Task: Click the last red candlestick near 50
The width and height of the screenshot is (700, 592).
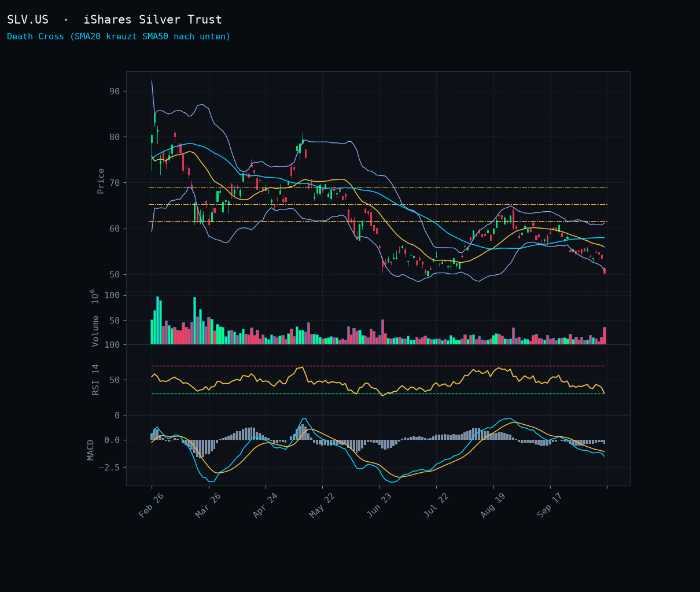Action: [605, 271]
